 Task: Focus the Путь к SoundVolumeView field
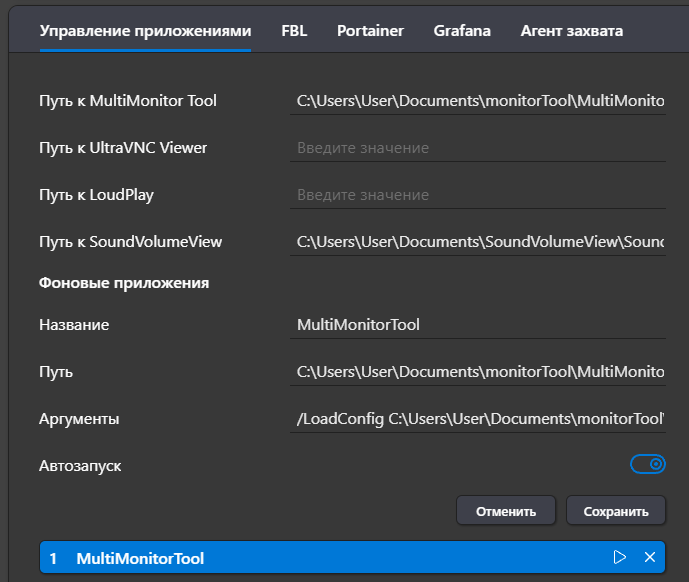click(478, 242)
